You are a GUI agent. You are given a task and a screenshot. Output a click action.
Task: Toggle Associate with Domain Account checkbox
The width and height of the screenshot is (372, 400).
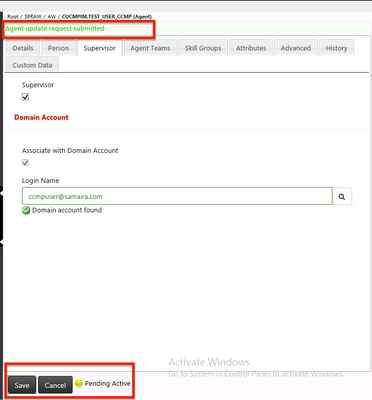click(x=25, y=163)
